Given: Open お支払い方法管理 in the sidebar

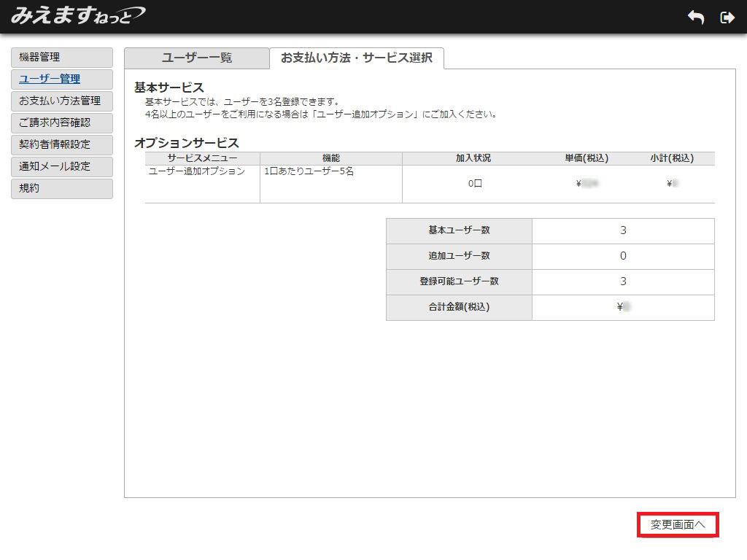Looking at the screenshot, I should click(62, 101).
